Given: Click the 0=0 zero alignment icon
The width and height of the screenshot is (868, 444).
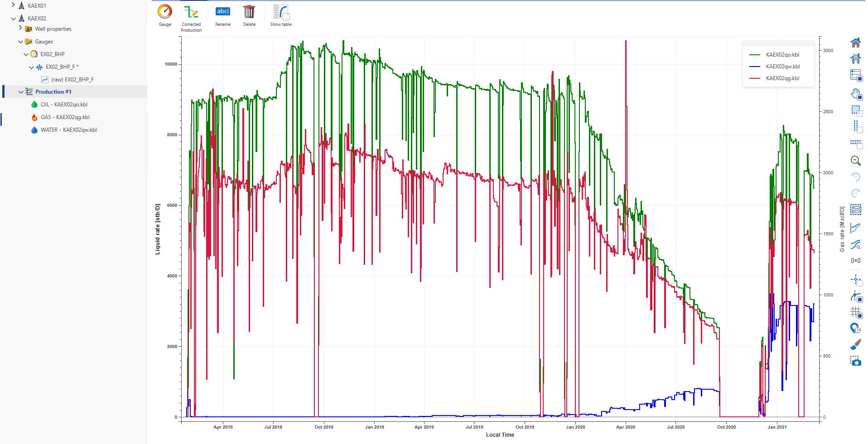Looking at the screenshot, I should pyautogui.click(x=855, y=261).
